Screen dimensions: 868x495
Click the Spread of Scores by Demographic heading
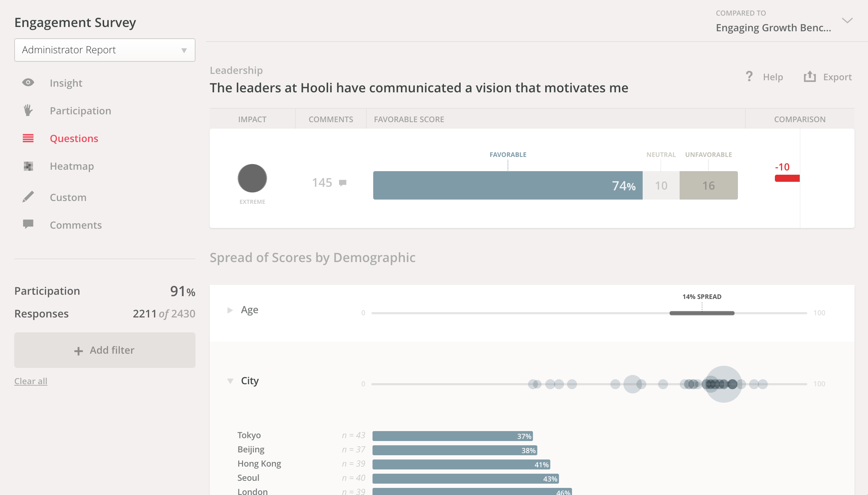pos(312,257)
